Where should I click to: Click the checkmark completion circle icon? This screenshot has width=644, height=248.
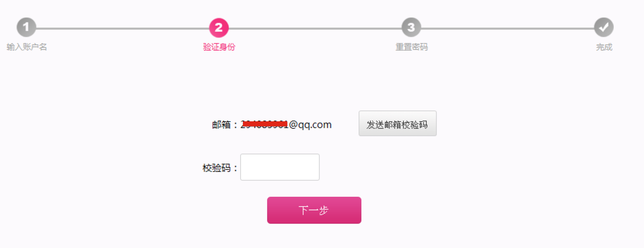pos(604,27)
